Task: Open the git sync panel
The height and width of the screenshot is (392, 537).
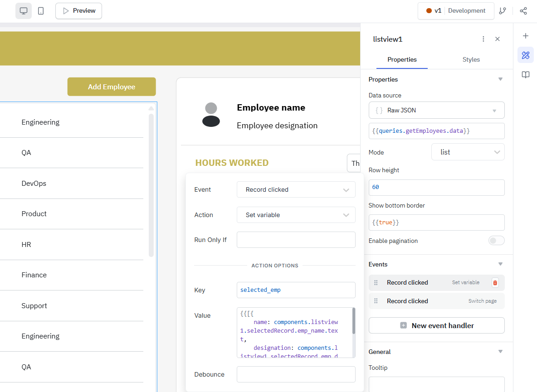Action: (503, 10)
